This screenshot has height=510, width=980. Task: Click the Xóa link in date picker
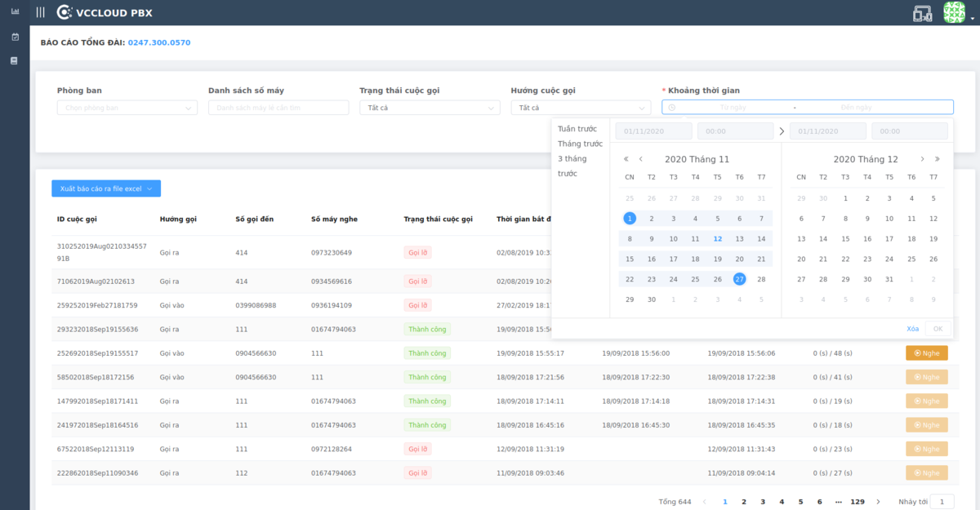(x=913, y=329)
